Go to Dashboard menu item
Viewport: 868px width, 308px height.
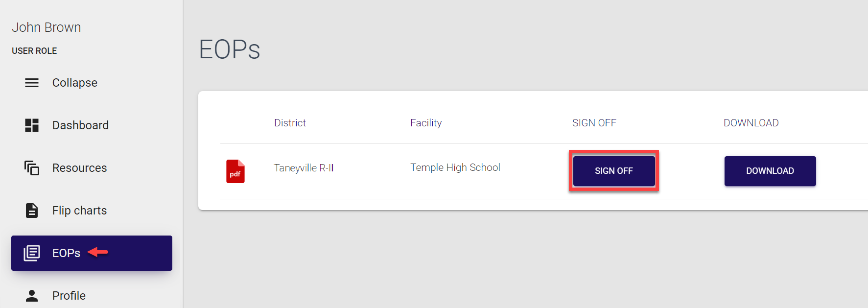click(80, 125)
